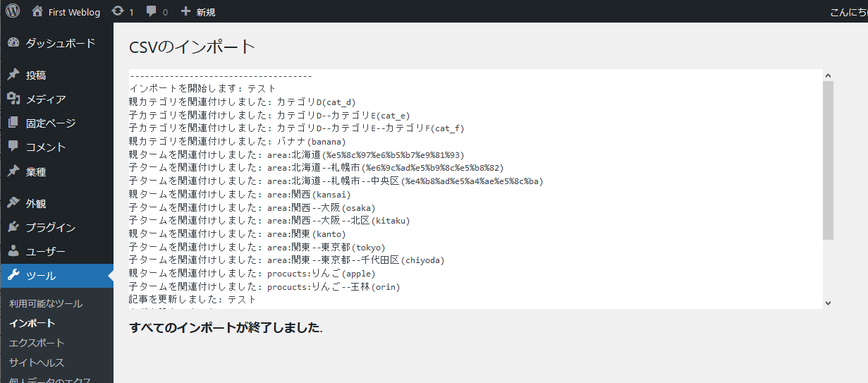Click the log line ending with 大阪(osaka)

coord(252,207)
